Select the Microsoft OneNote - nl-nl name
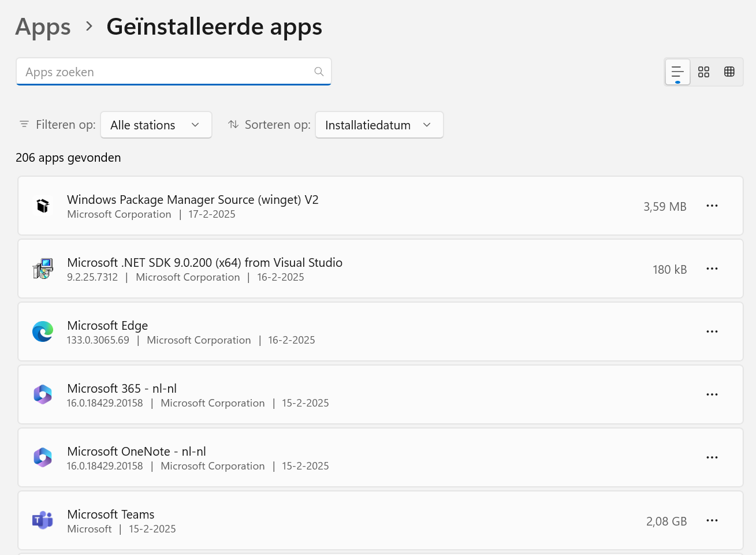 (x=136, y=452)
